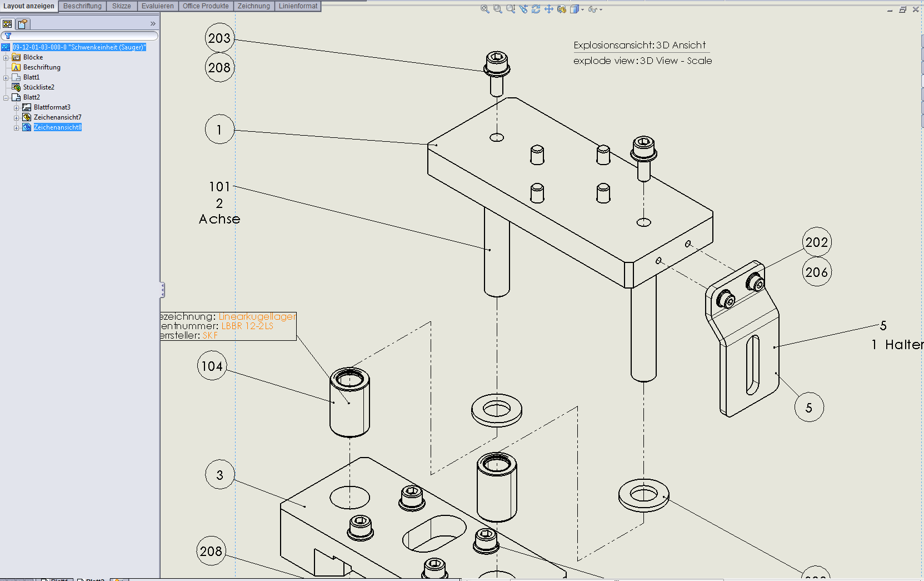Expand the Blöcke tree node
924x581 pixels.
pyautogui.click(x=6, y=58)
